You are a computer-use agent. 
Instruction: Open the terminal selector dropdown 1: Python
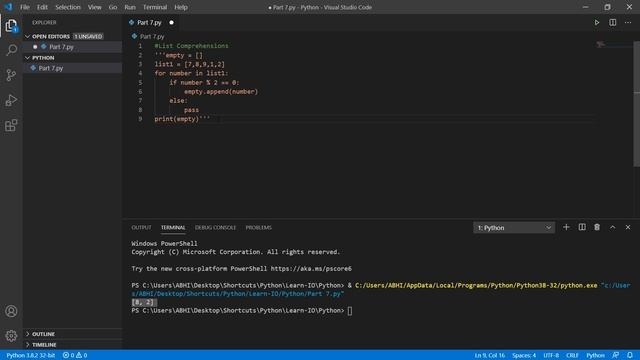[x=514, y=227]
